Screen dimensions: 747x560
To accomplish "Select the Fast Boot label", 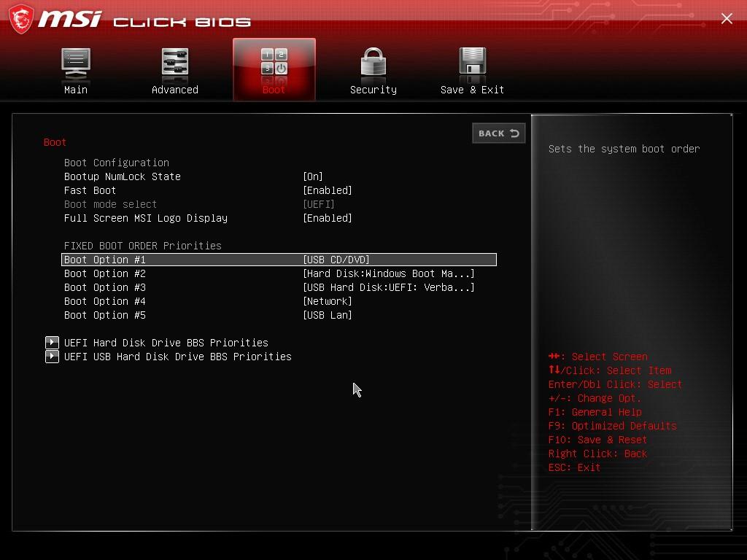I will tap(90, 190).
